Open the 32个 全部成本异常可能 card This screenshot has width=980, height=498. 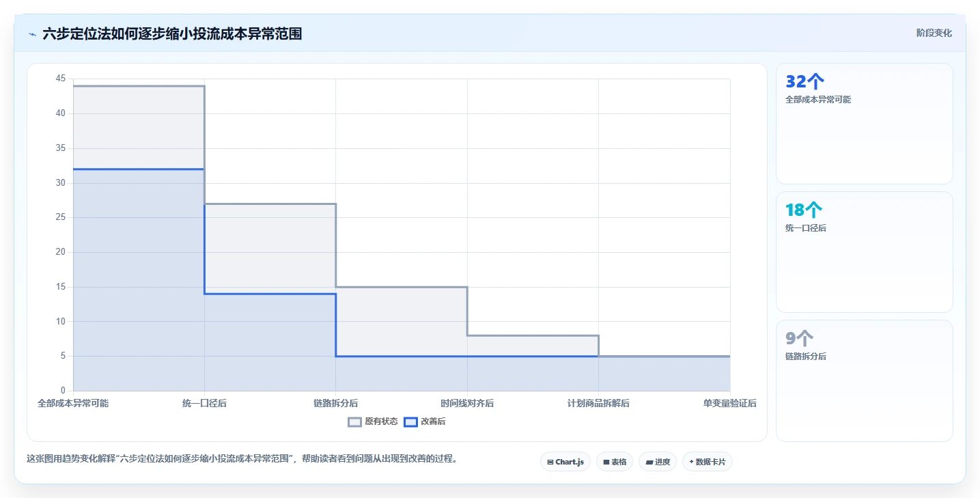coord(864,124)
